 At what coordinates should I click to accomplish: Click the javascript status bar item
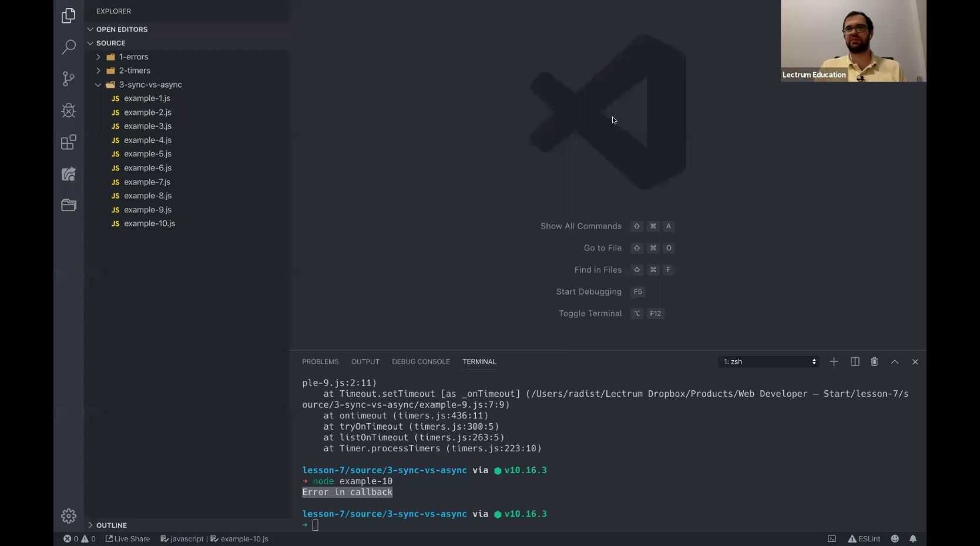point(182,539)
